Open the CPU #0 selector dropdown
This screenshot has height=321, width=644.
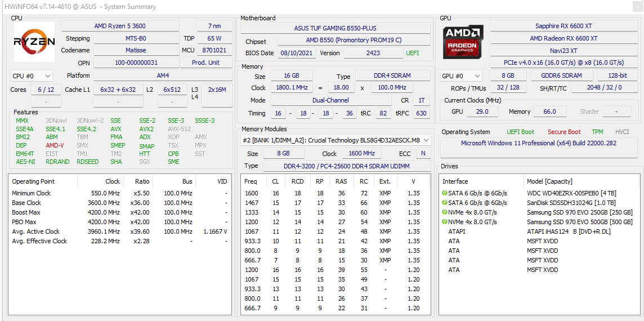point(32,76)
